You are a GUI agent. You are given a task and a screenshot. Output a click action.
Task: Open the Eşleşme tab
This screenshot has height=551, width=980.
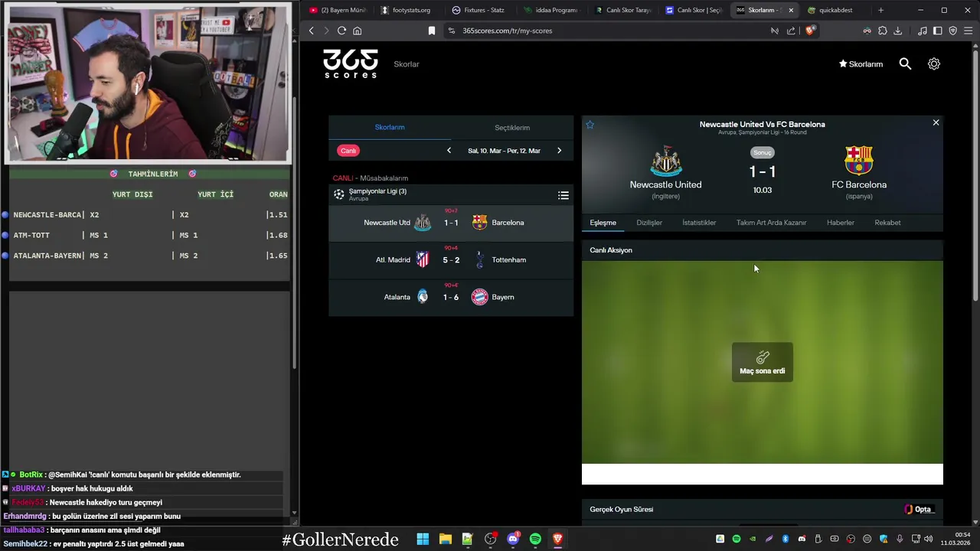click(x=603, y=223)
